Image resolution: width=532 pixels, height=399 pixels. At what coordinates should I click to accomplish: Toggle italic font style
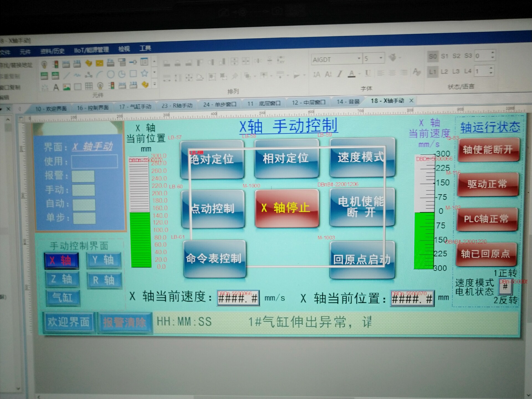[339, 74]
